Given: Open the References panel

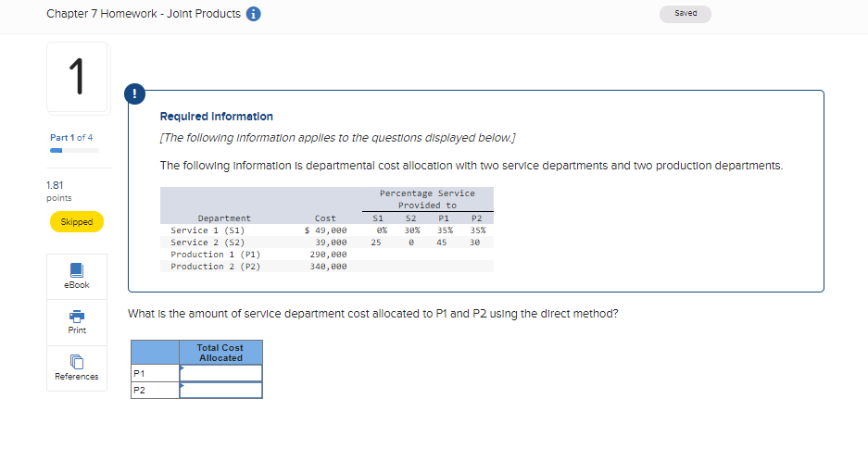Looking at the screenshot, I should point(77,368).
